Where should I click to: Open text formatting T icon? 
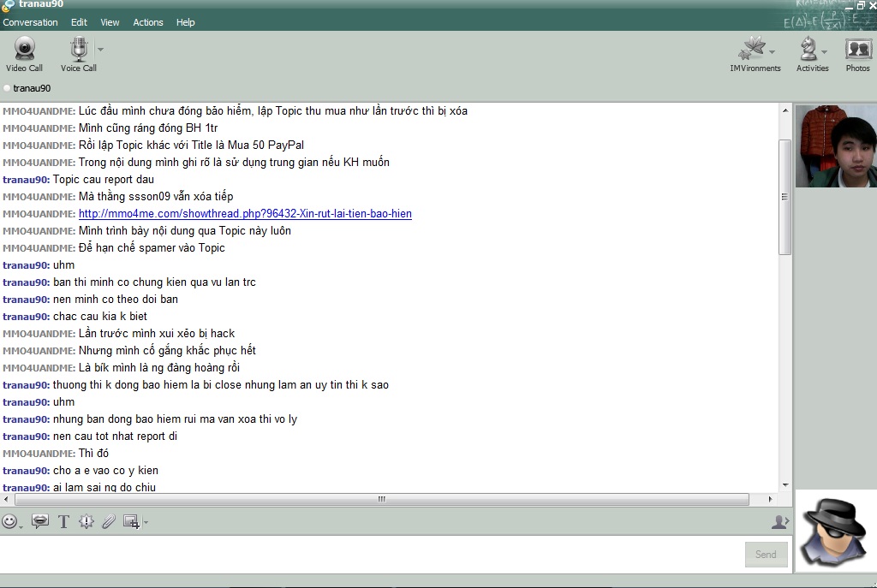[63, 521]
